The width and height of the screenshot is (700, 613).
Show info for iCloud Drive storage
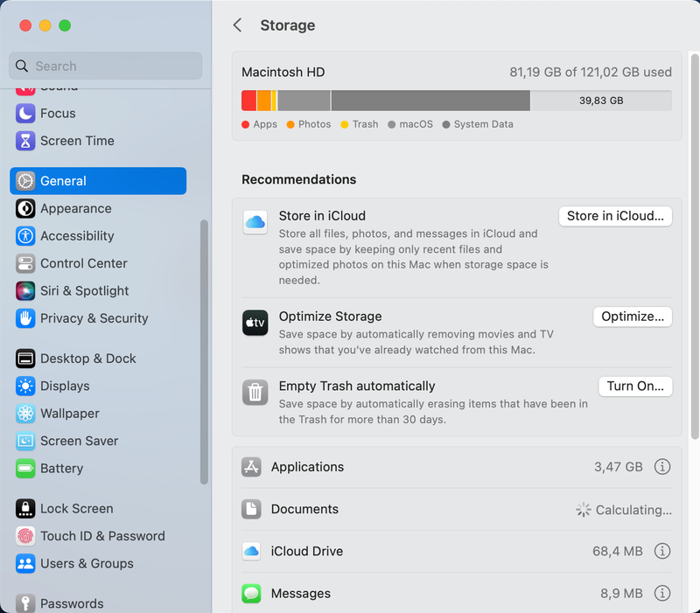coord(662,552)
